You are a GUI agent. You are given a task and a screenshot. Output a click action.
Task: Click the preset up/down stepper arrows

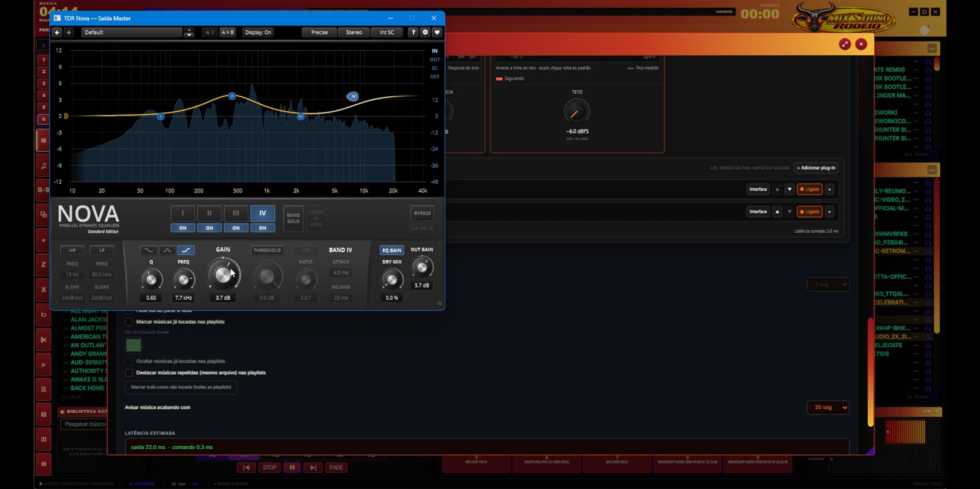click(189, 32)
